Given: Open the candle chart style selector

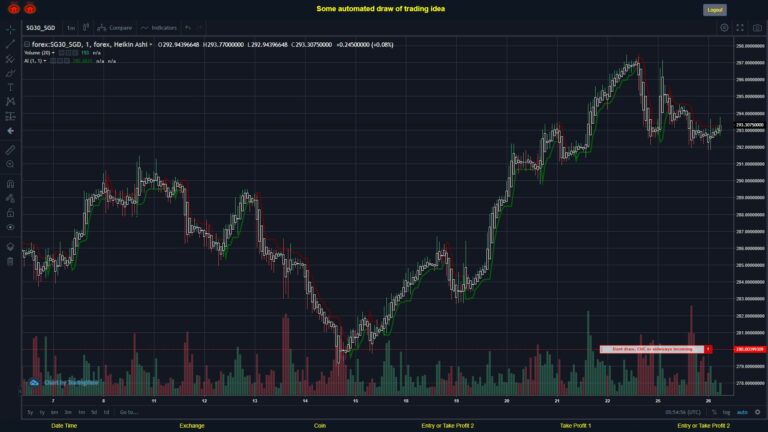Looking at the screenshot, I should [86, 27].
